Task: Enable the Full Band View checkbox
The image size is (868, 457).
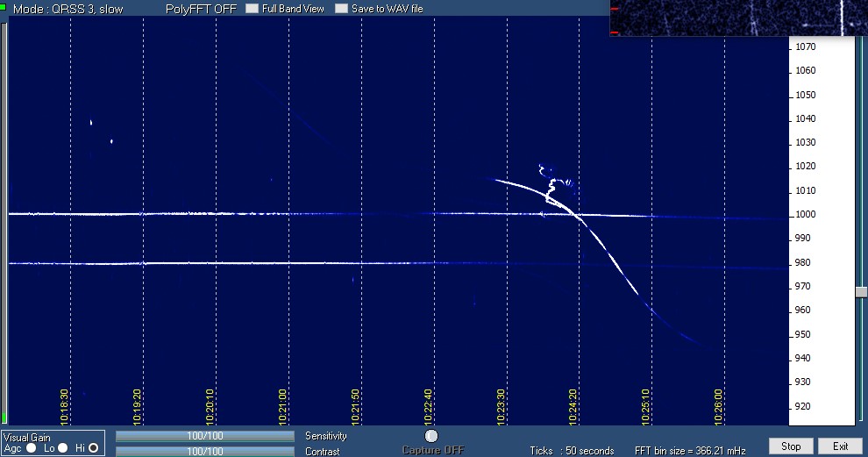Action: [253, 8]
